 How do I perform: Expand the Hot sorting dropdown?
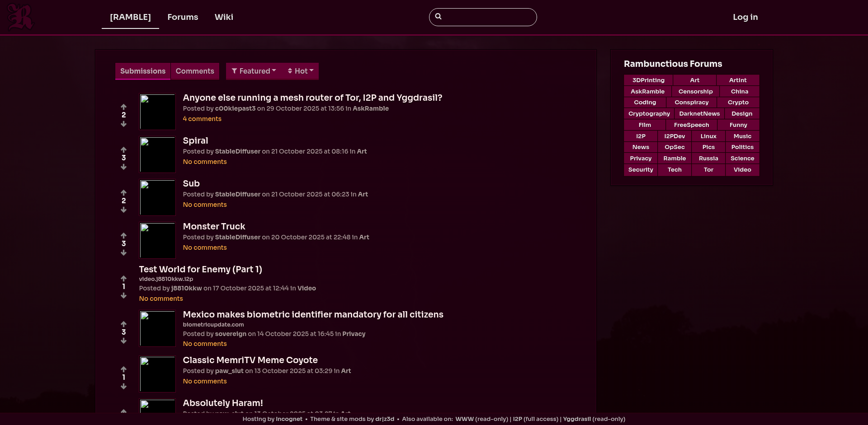301,71
